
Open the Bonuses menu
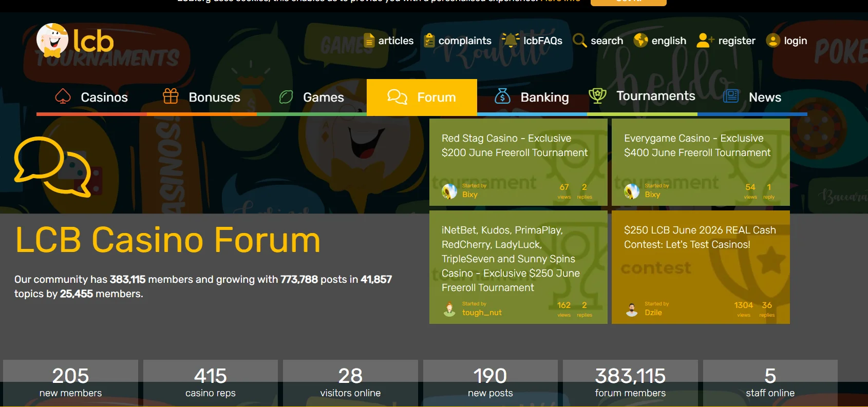pos(202,97)
